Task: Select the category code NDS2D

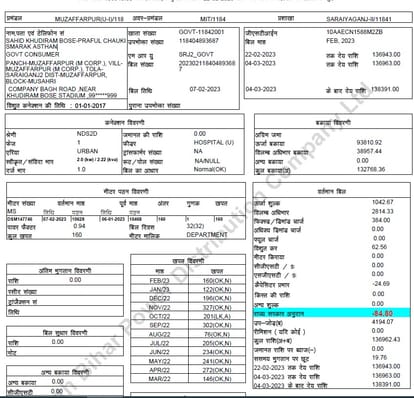Action: [87, 134]
